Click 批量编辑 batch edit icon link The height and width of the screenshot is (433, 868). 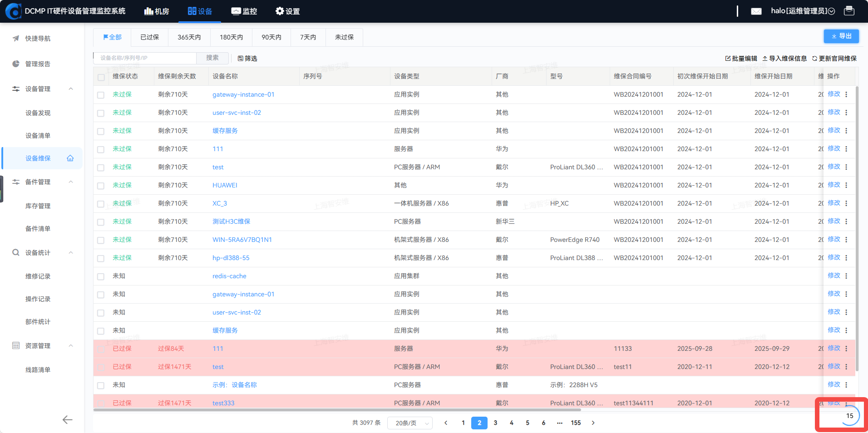coord(741,59)
